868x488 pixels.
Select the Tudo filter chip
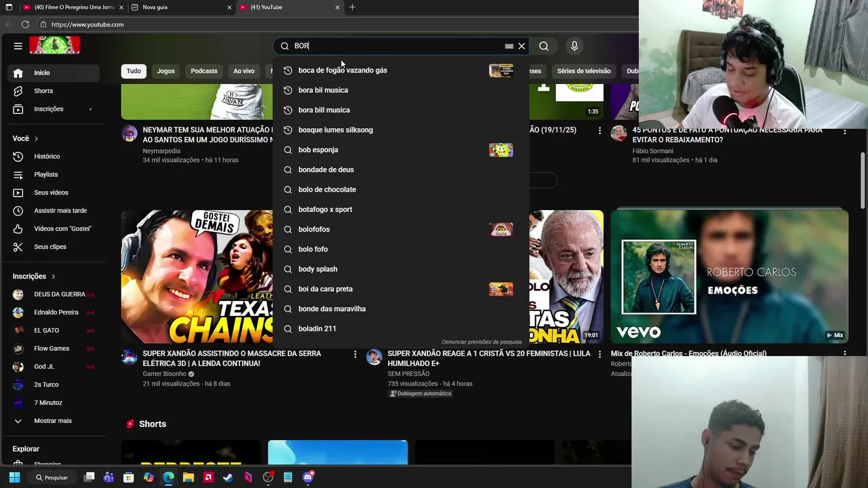(x=134, y=71)
